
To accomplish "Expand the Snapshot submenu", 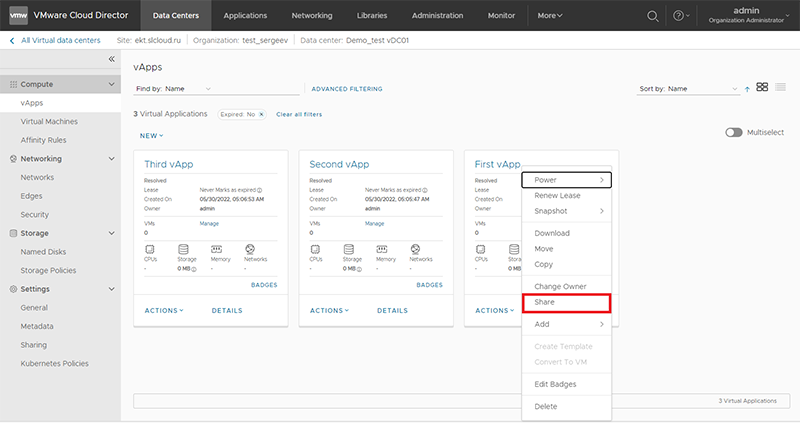I will click(566, 211).
